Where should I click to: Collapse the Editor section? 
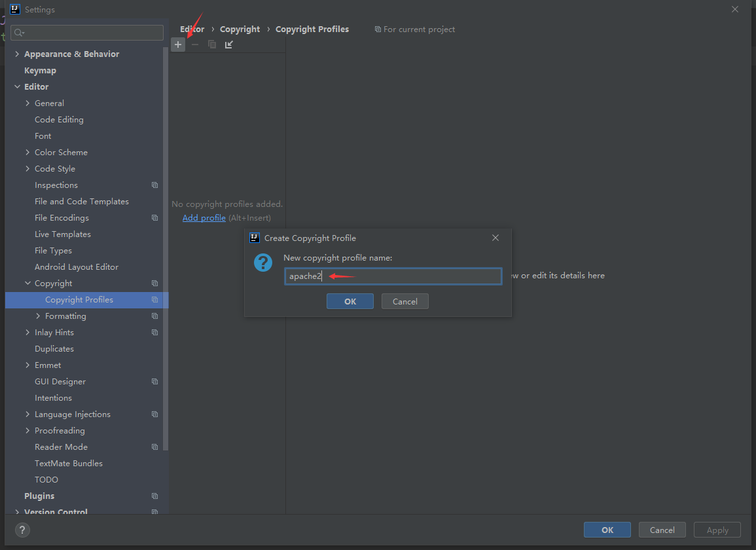tap(18, 87)
